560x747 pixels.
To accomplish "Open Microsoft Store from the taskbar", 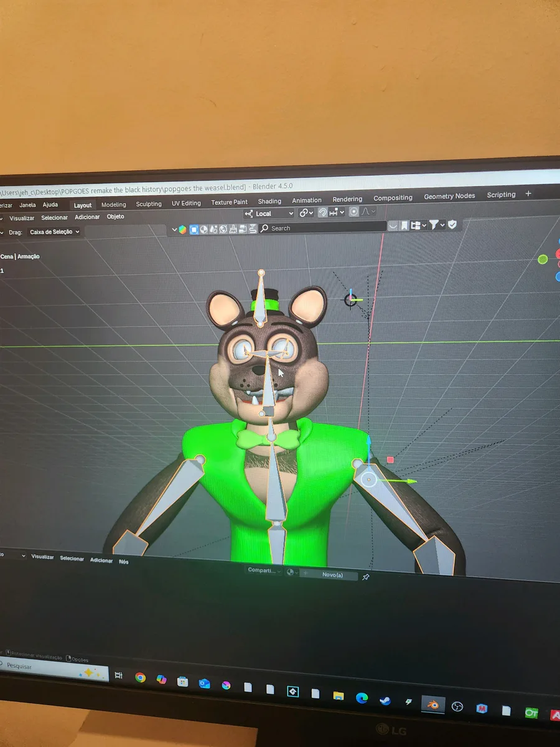I will tap(182, 681).
